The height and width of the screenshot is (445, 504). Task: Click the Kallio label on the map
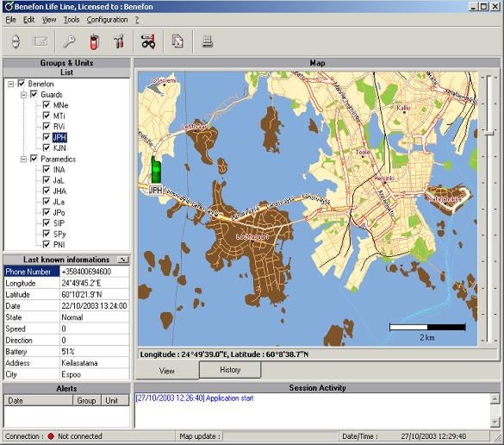point(403,108)
